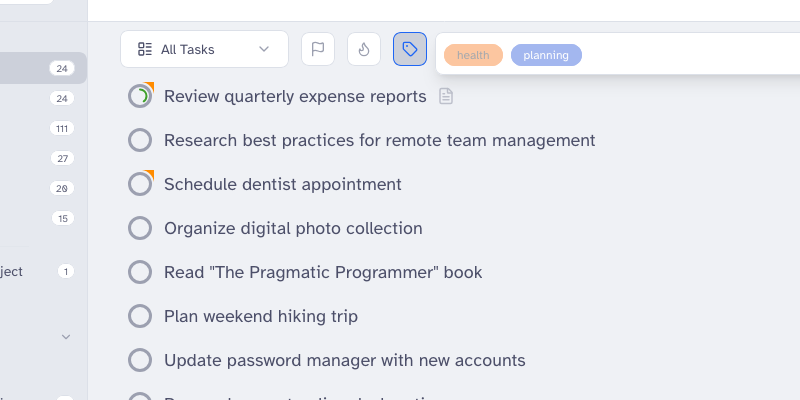Image resolution: width=800 pixels, height=400 pixels.
Task: Open Research best practices for remote team task
Action: pyautogui.click(x=379, y=141)
